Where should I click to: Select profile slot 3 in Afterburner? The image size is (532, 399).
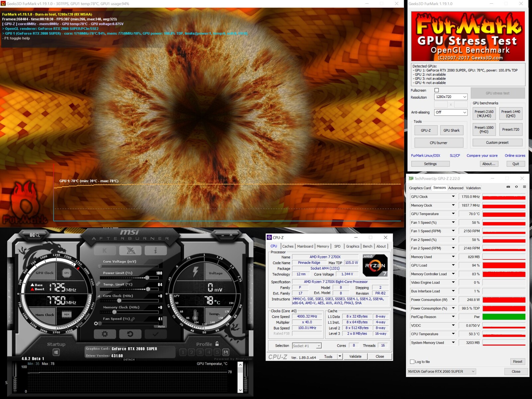[200, 352]
